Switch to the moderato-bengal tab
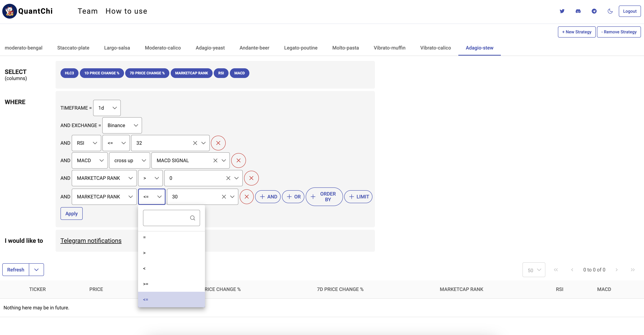This screenshot has height=335, width=644. [x=24, y=48]
